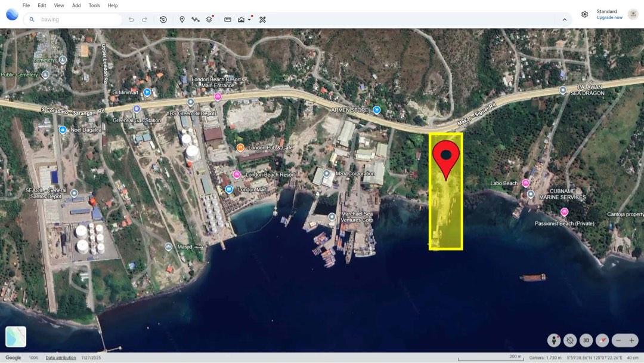Open the Data attribution link

point(61,358)
